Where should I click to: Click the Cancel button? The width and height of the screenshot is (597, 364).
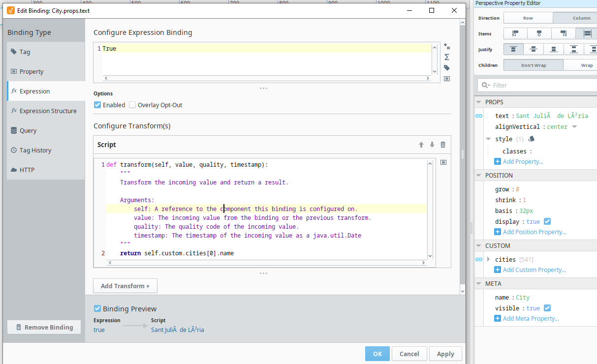click(409, 354)
